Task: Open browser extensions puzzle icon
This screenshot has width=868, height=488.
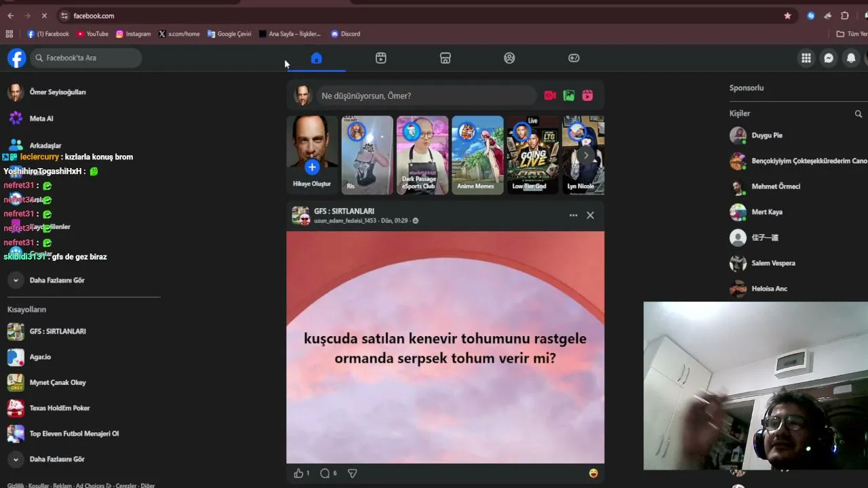Action: click(x=845, y=16)
